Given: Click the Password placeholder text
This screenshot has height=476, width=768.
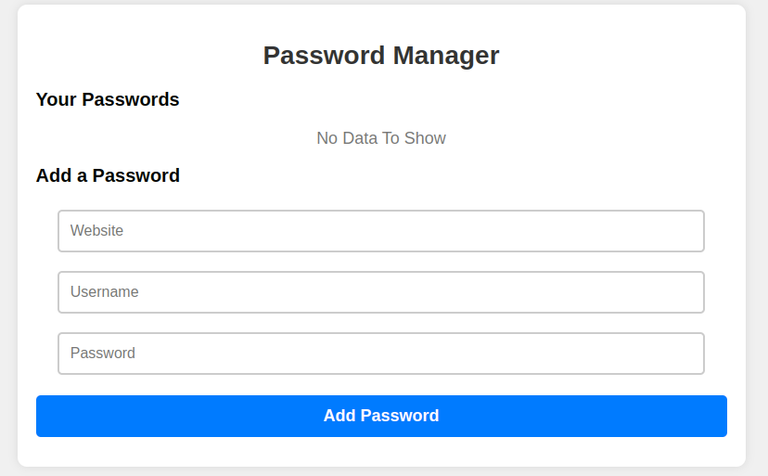Looking at the screenshot, I should coord(102,353).
